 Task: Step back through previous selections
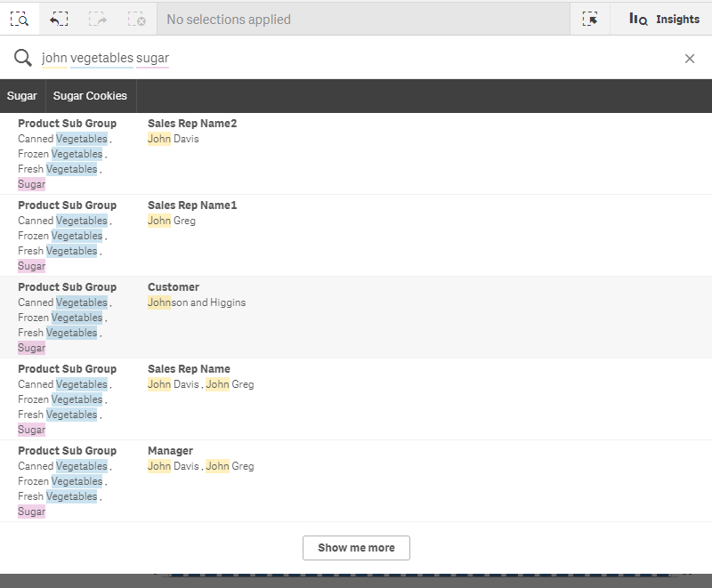[x=59, y=18]
